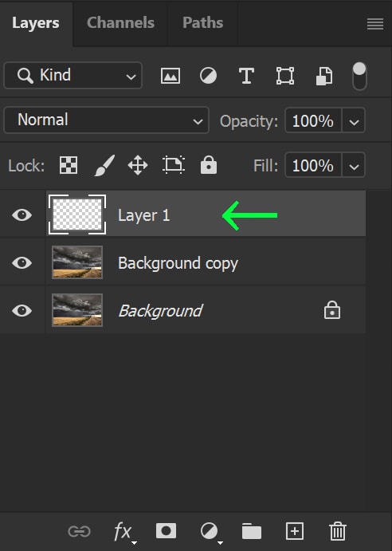This screenshot has width=392, height=551.
Task: Filter for smart objects icon
Action: [x=323, y=76]
